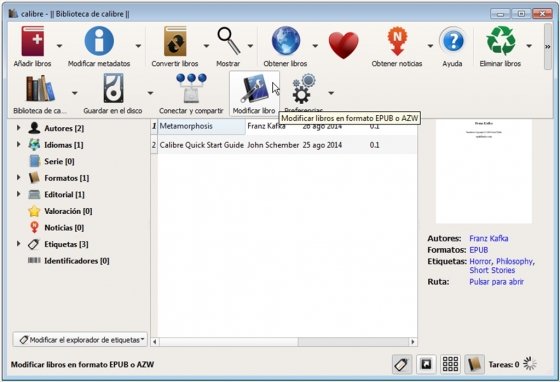The width and height of the screenshot is (560, 382).
Task: Click the Añadir libros red book icon
Action: click(x=32, y=41)
